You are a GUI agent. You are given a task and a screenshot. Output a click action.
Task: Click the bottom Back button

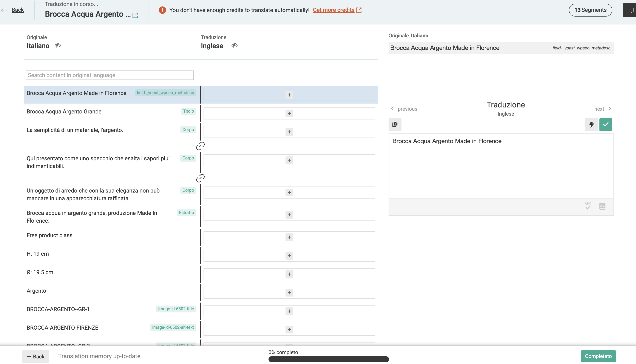coord(36,356)
